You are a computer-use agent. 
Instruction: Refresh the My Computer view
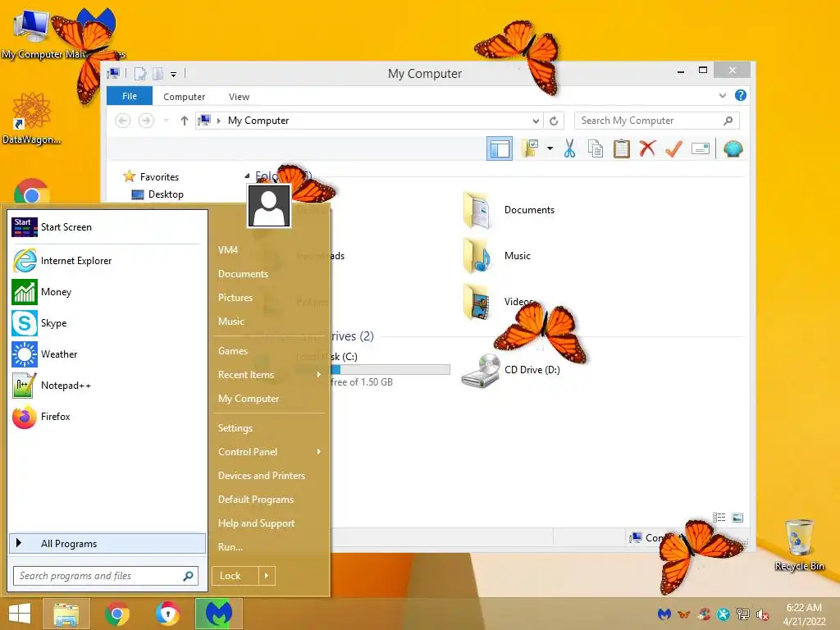tap(554, 121)
